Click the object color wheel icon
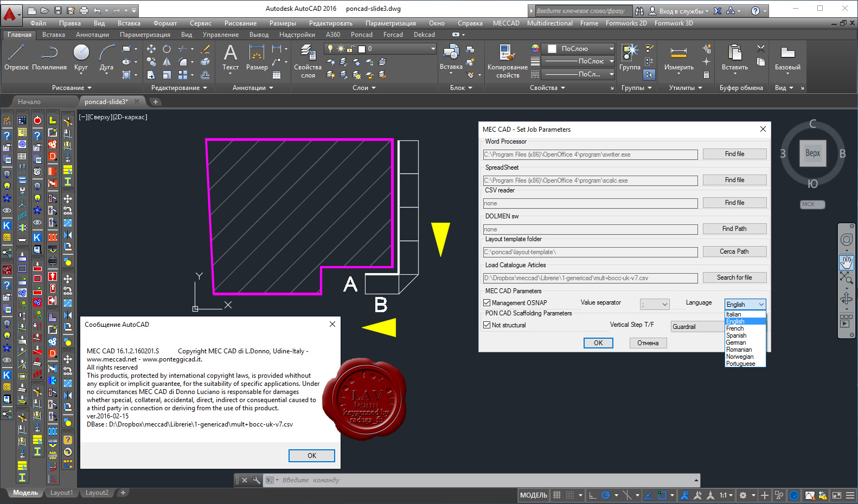 pos(535,49)
